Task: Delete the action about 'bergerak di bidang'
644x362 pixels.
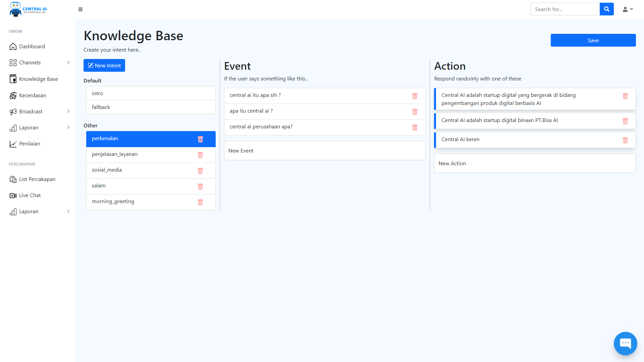Action: (x=625, y=96)
